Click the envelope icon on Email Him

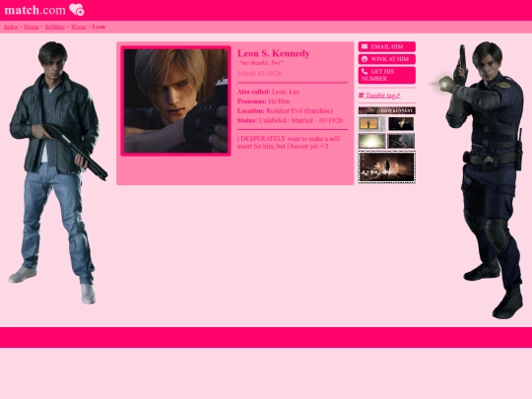(365, 46)
